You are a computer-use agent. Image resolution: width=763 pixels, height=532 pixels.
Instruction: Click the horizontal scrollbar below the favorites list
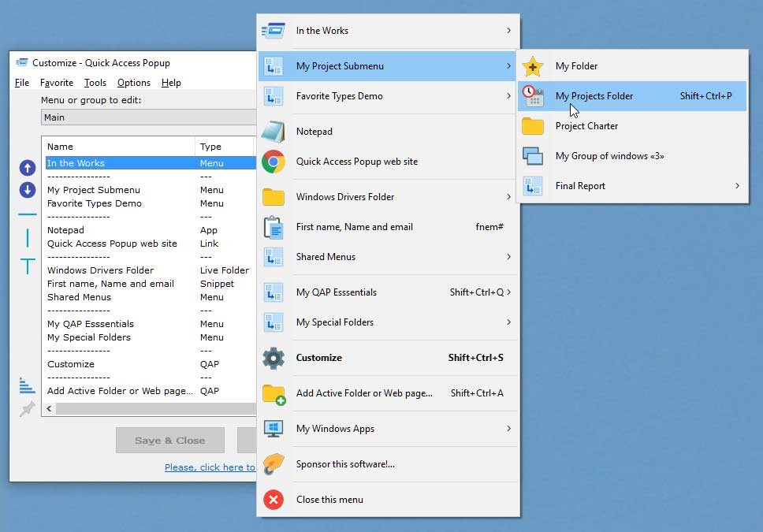tap(150, 408)
